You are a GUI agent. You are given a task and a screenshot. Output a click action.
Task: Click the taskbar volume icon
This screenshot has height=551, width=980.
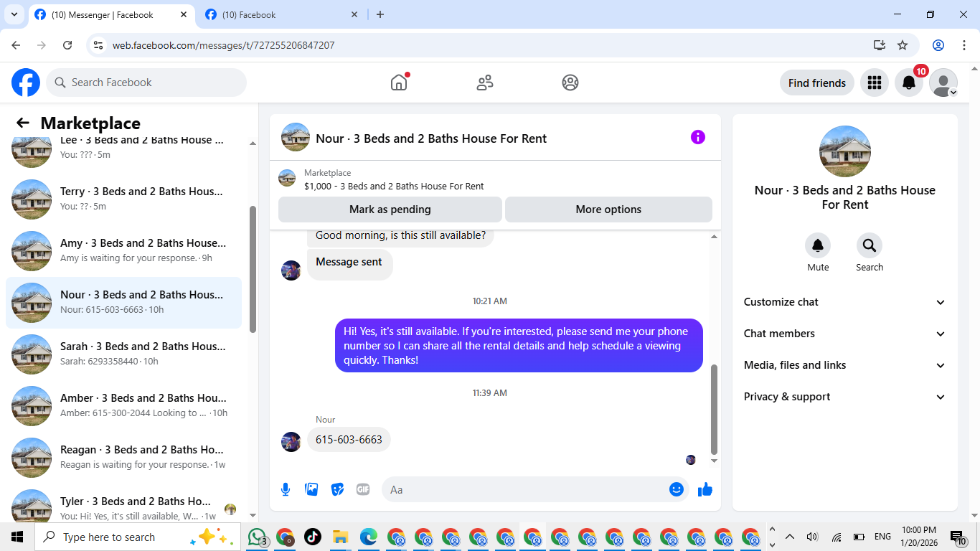(x=812, y=537)
